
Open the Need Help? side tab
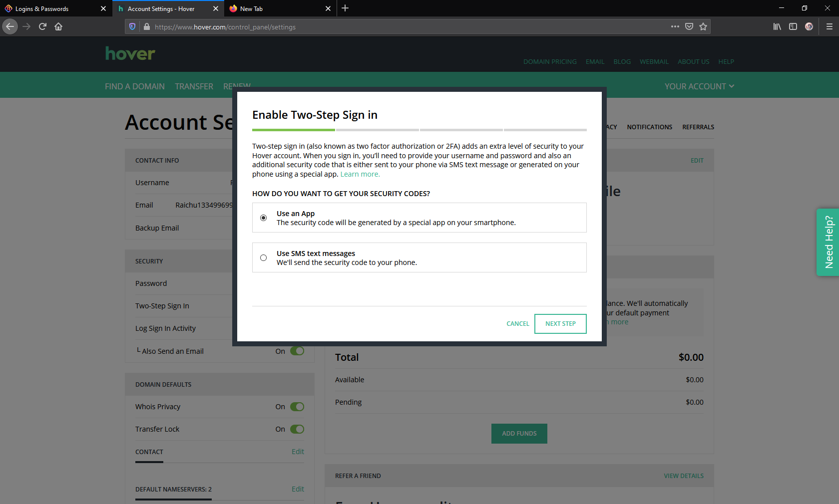[828, 242]
